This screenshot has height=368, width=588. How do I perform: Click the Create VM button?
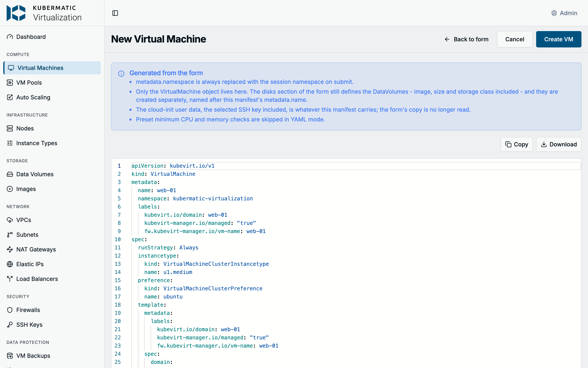[558, 39]
